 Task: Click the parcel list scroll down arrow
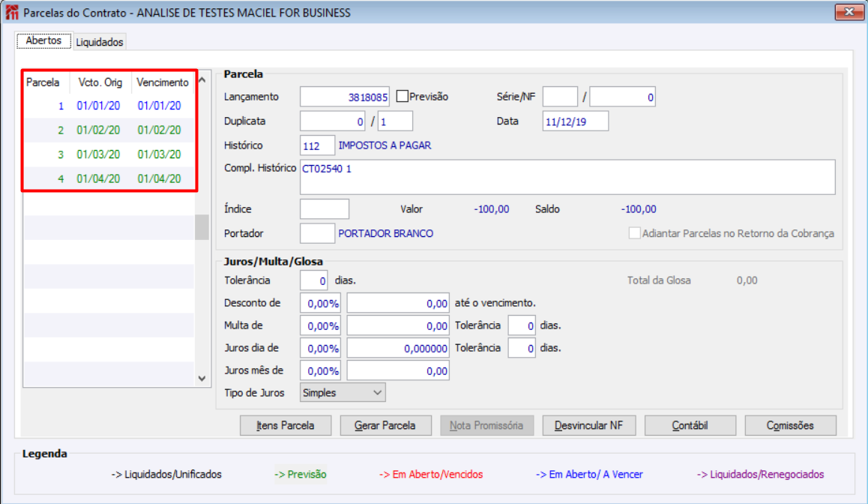202,379
